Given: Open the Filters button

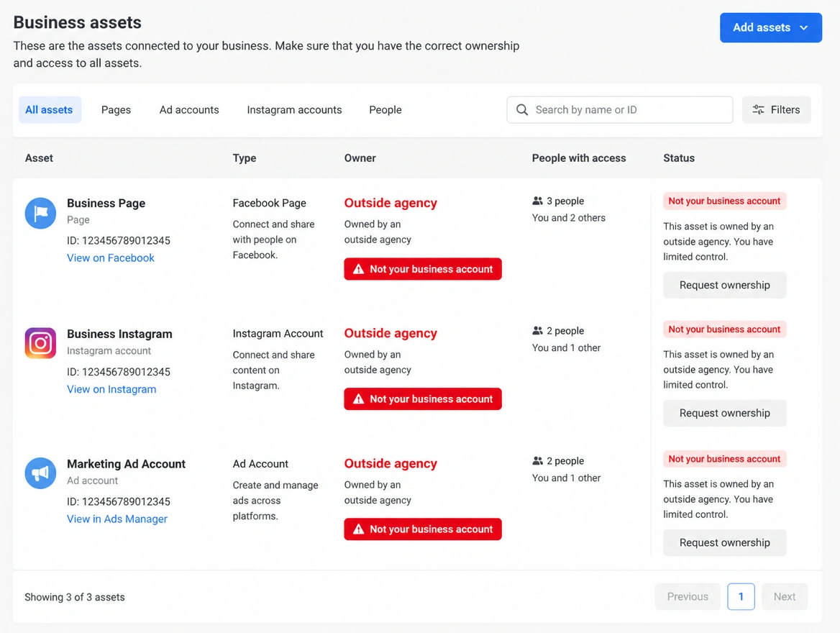Looking at the screenshot, I should tap(776, 110).
